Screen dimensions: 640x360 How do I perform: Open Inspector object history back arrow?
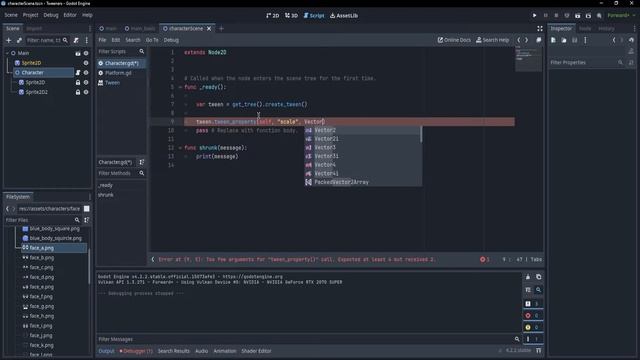point(614,40)
